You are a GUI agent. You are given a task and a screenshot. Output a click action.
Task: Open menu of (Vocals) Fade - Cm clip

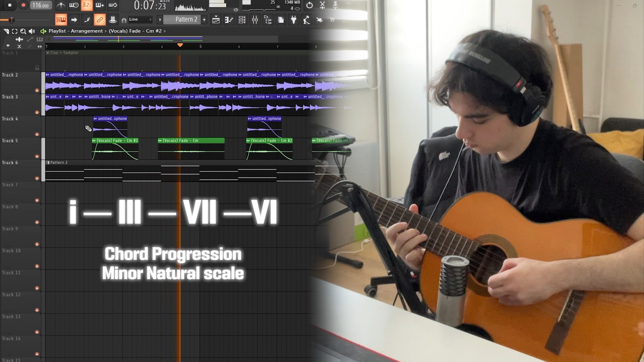pyautogui.click(x=160, y=141)
